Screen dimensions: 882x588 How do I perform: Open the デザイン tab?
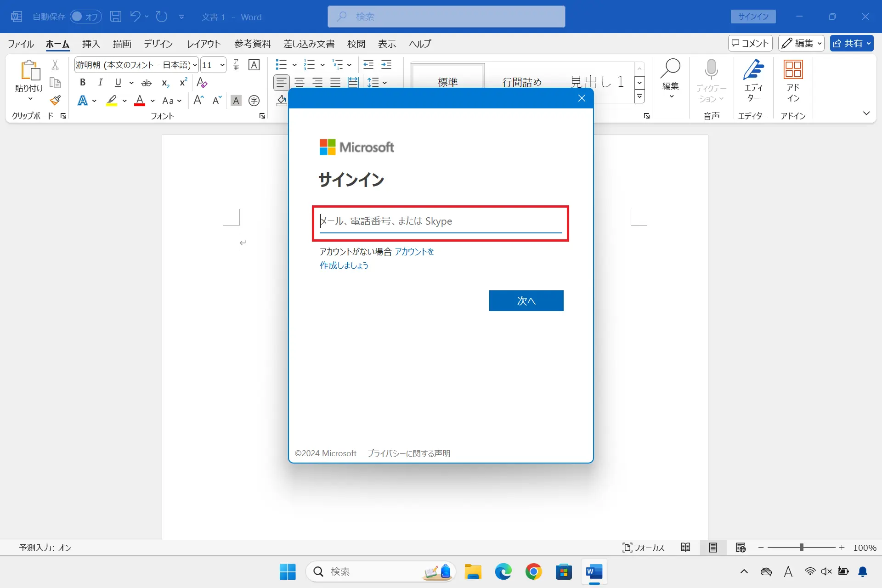[x=158, y=44]
